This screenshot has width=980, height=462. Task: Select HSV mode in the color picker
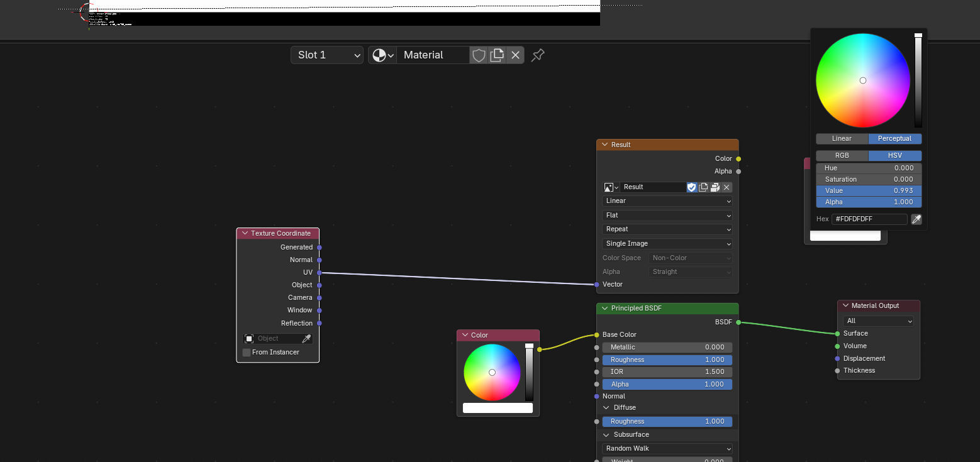[895, 156]
